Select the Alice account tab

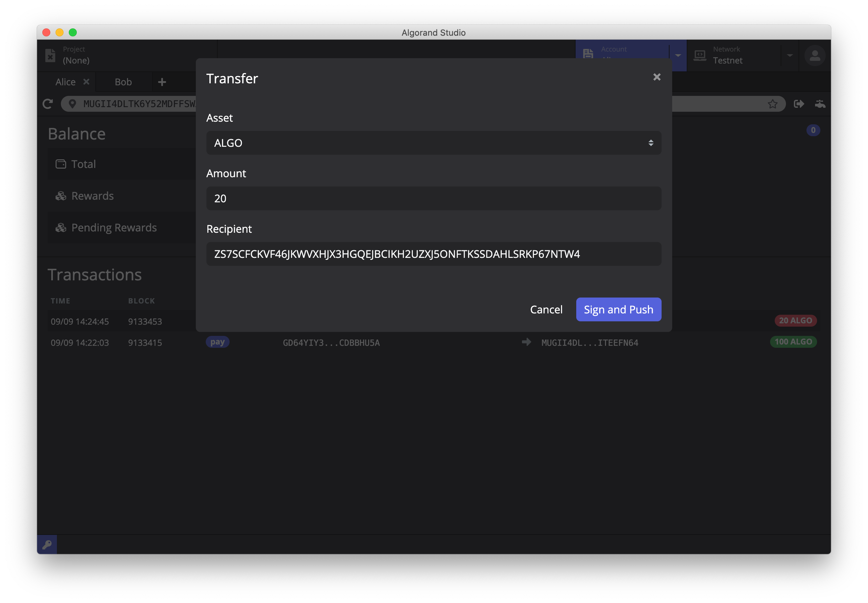coord(65,82)
